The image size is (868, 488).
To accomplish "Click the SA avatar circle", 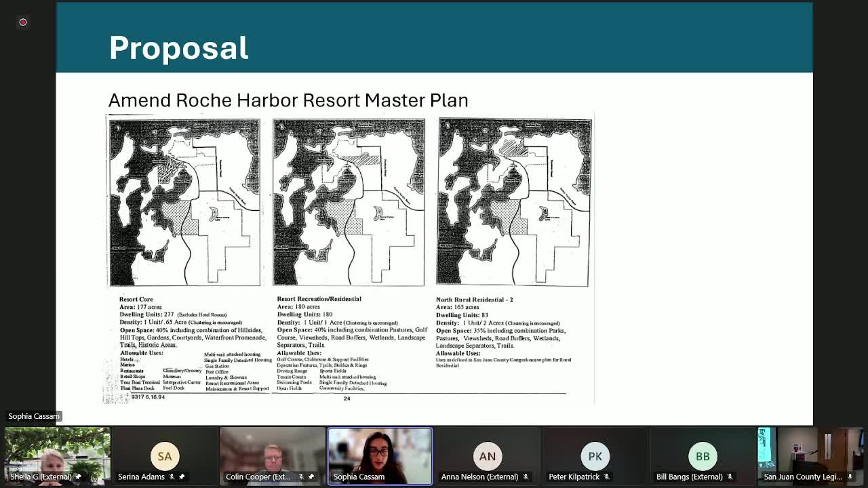I will (x=165, y=456).
